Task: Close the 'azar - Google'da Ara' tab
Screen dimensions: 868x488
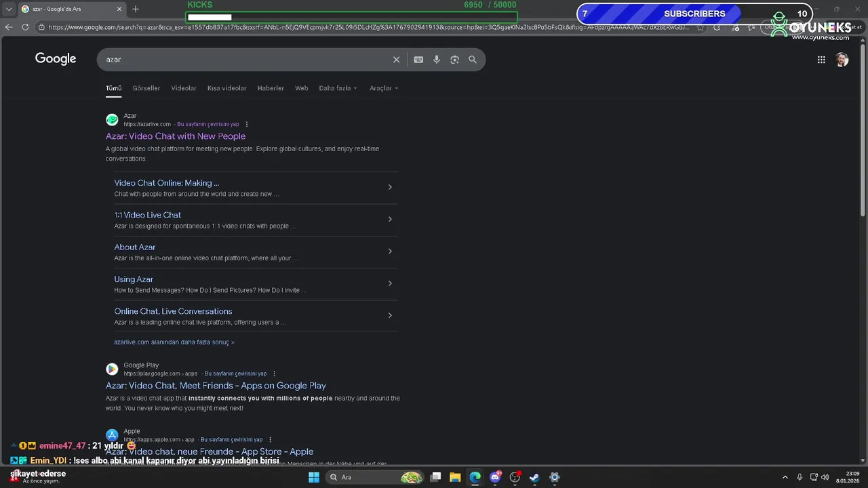Action: pyautogui.click(x=119, y=9)
